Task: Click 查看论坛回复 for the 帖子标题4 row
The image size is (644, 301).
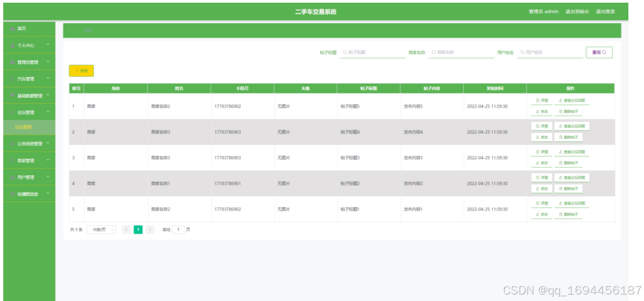Action: [572, 126]
